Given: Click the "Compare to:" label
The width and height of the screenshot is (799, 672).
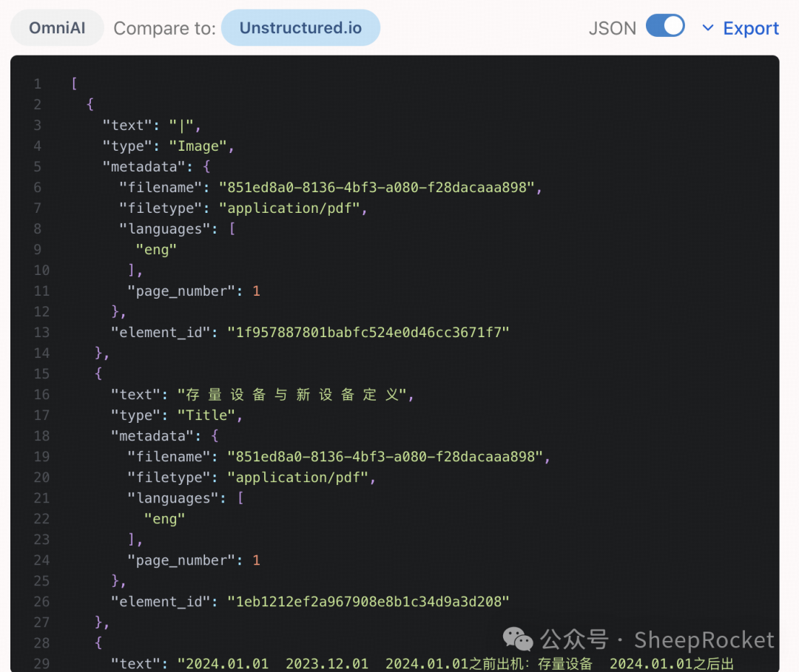Looking at the screenshot, I should tap(164, 29).
